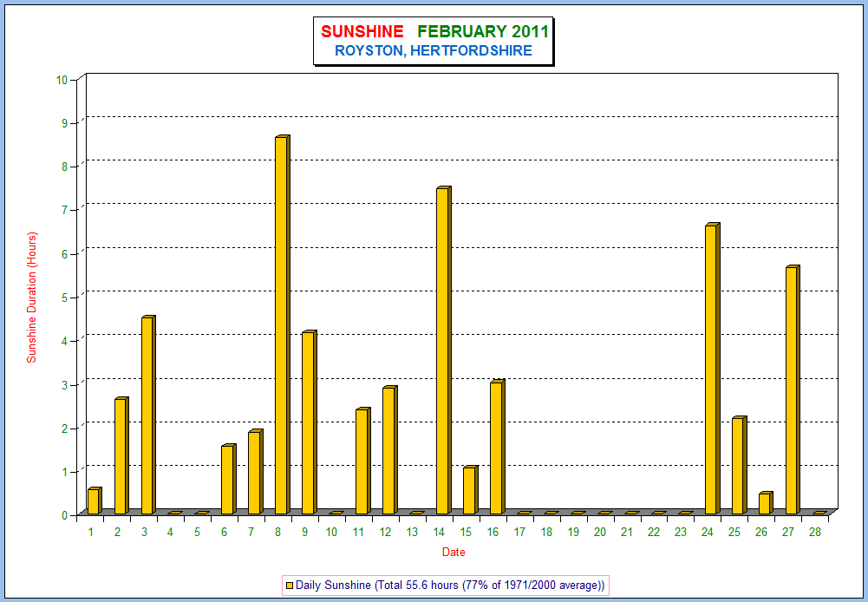Select the bar for date 14
868x602 pixels.
click(443, 350)
